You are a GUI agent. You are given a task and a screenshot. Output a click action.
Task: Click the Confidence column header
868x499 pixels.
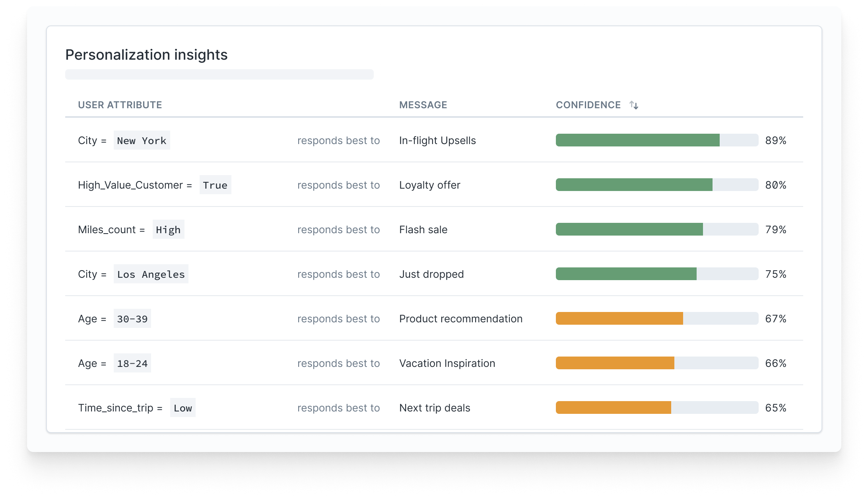pos(588,105)
